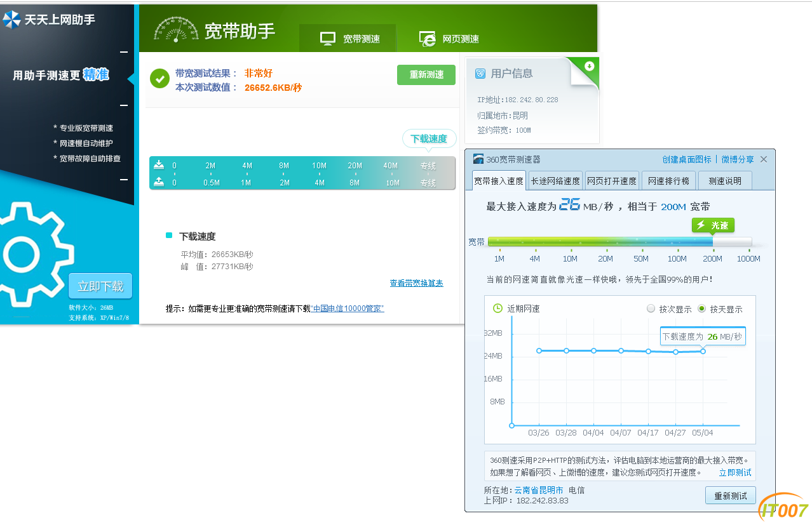812x525 pixels.
Task: Click the 360宽带测速器 title icon
Action: [x=478, y=159]
